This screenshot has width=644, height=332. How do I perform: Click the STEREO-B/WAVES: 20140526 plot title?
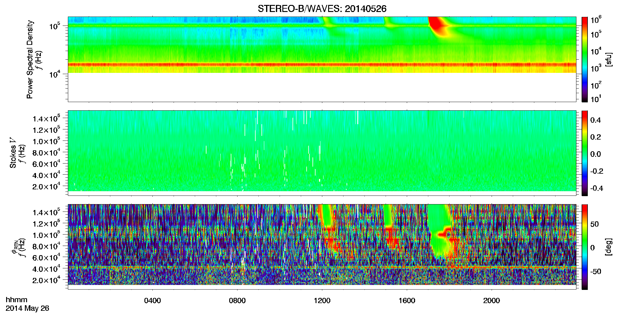pyautogui.click(x=322, y=9)
